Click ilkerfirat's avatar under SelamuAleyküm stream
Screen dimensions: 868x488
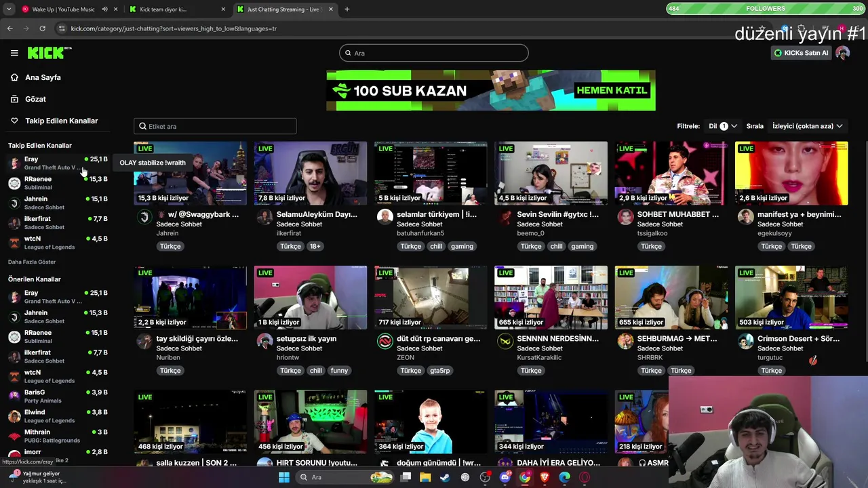[264, 217]
